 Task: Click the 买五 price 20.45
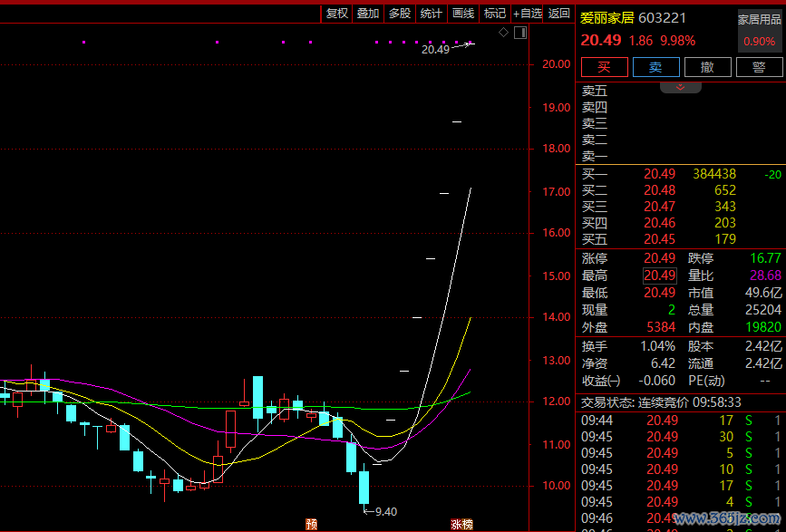pyautogui.click(x=660, y=239)
